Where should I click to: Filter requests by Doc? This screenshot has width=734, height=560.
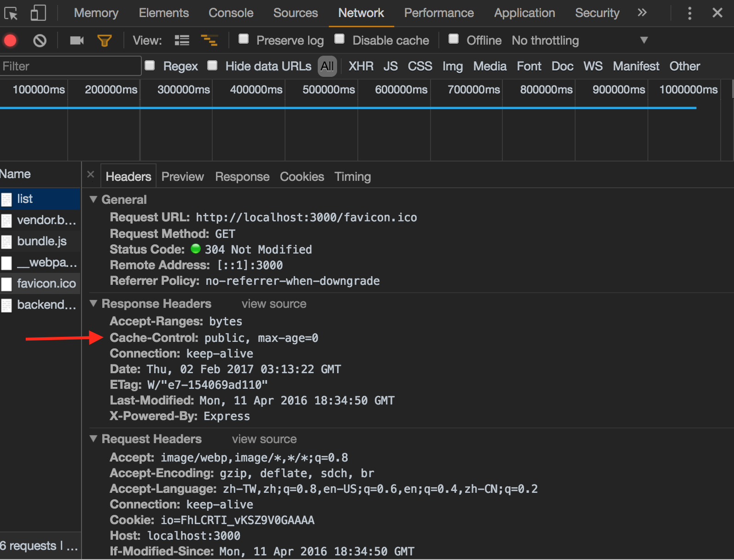point(562,66)
